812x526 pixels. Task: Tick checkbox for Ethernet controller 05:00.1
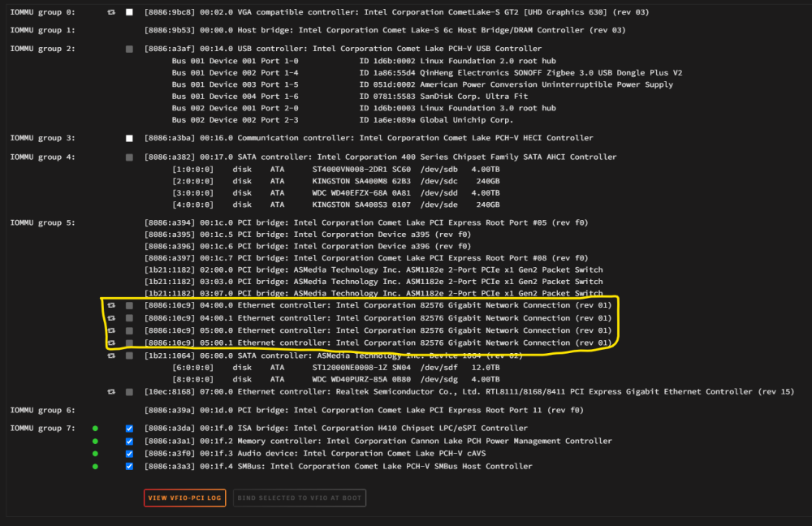(x=129, y=343)
